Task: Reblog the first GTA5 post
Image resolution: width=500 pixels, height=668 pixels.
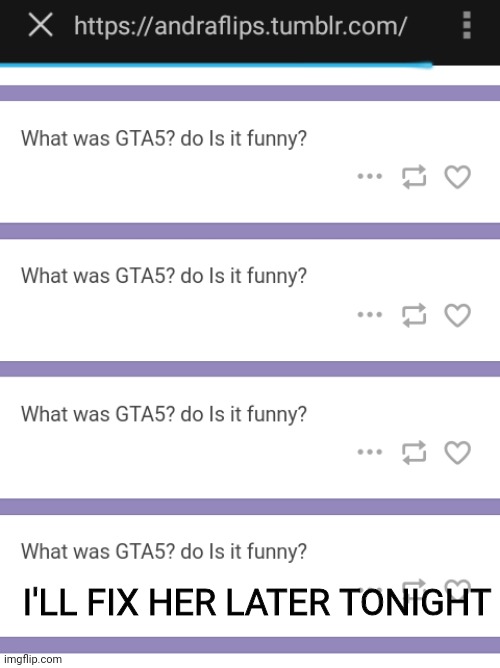Action: [x=414, y=176]
